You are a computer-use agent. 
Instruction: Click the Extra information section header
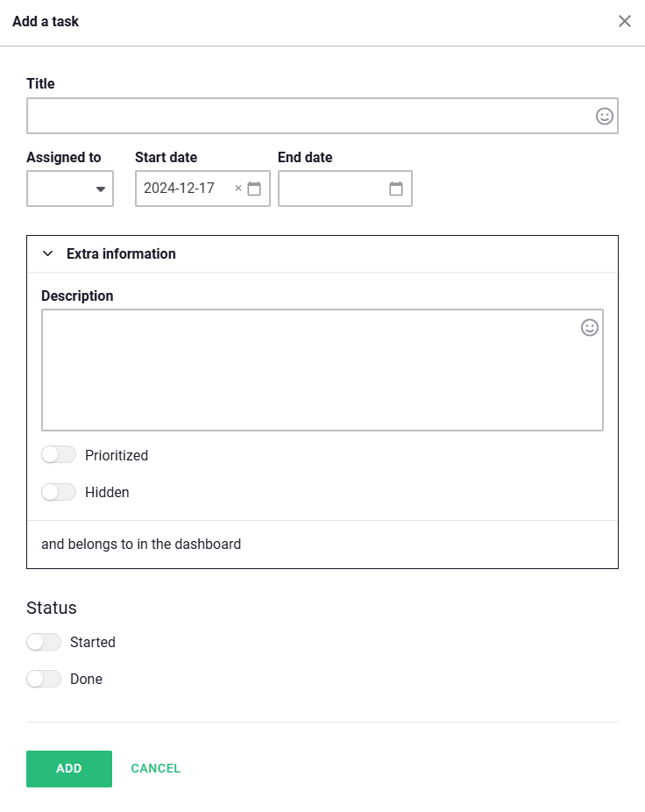(121, 253)
